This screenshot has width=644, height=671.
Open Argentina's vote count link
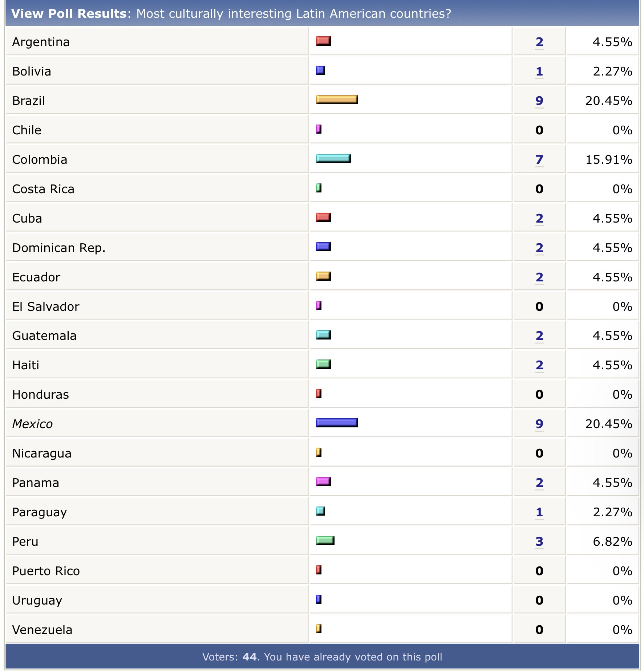click(539, 42)
